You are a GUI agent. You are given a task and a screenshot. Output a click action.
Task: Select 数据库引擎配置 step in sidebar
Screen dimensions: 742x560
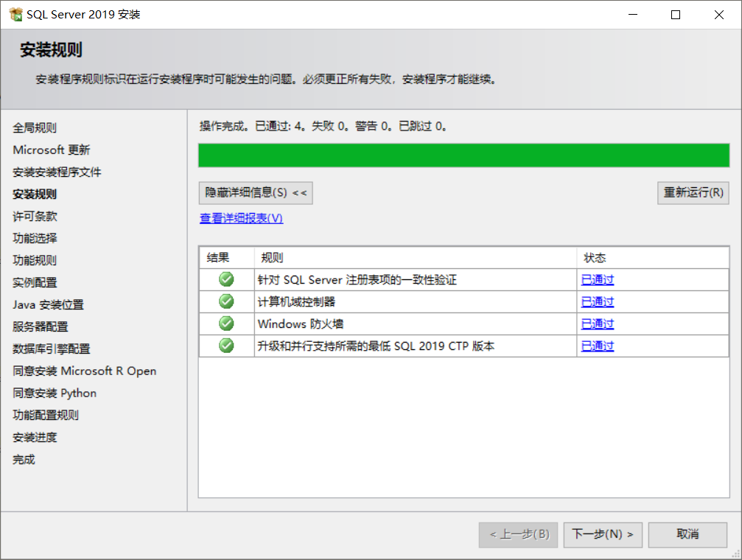click(51, 349)
